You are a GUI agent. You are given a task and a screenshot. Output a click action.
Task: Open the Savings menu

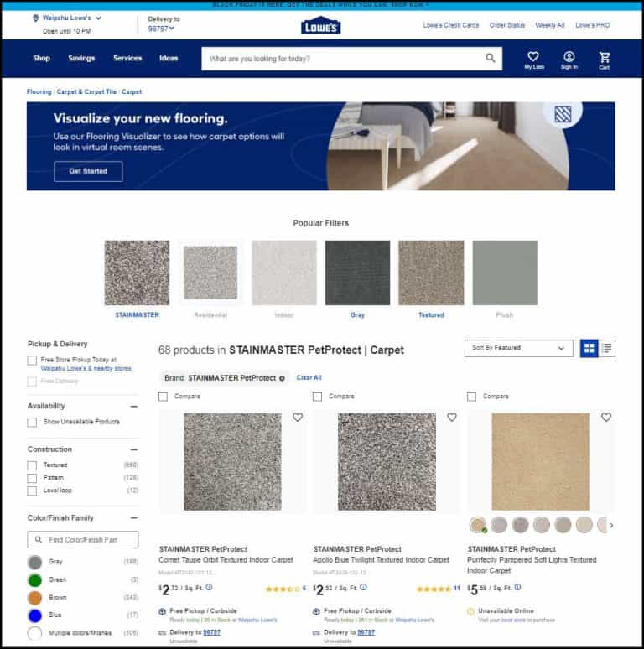81,58
